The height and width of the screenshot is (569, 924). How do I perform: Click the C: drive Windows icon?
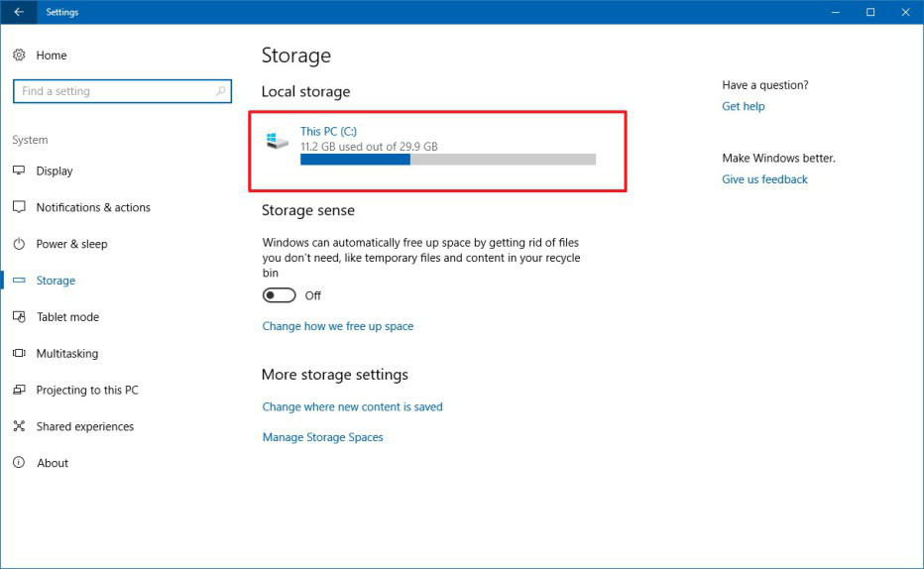click(277, 140)
